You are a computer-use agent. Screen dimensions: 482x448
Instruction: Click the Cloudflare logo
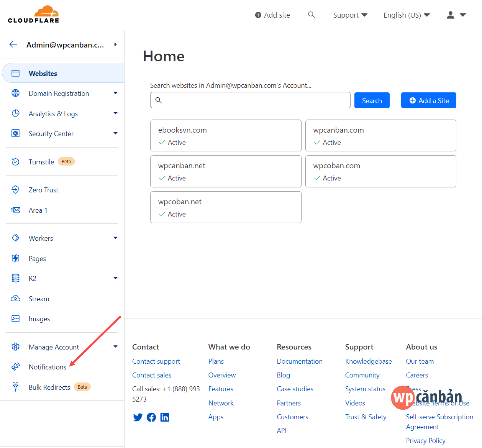[33, 15]
